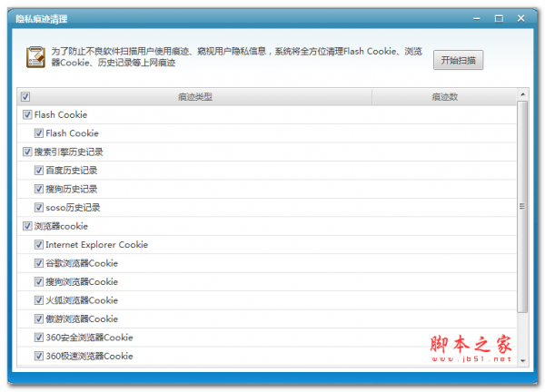Click the clipboard eraser privacy icon
Image resolution: width=545 pixels, height=392 pixels.
click(35, 57)
